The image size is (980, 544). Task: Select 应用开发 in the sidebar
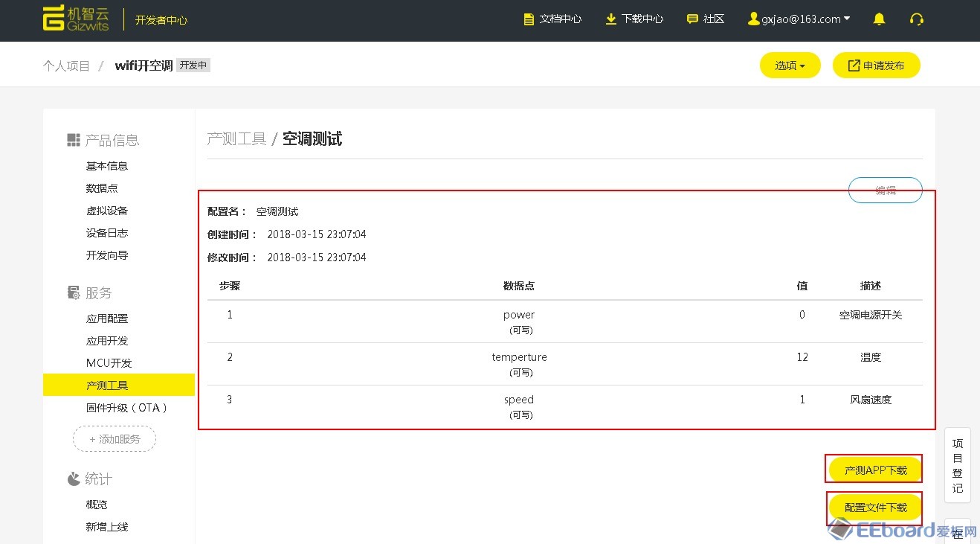coord(107,341)
